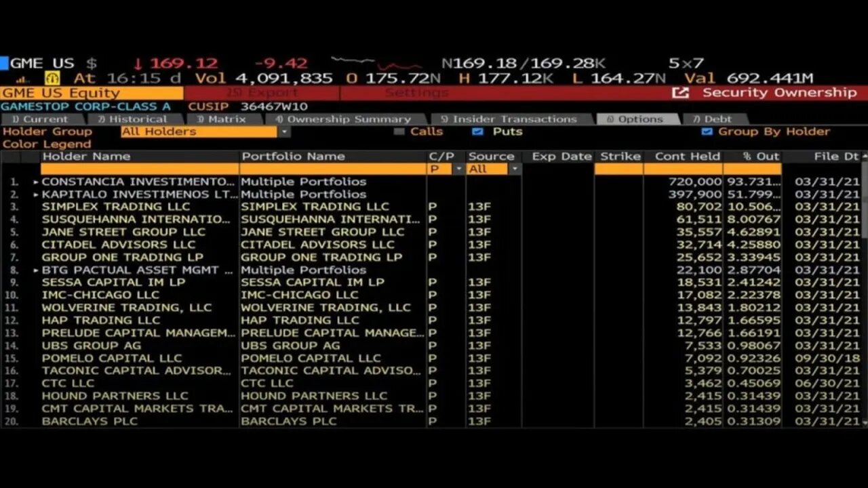The height and width of the screenshot is (488, 868).
Task: Expand the CONSTANCIA INVESTIMENTO holder row
Action: point(36,182)
